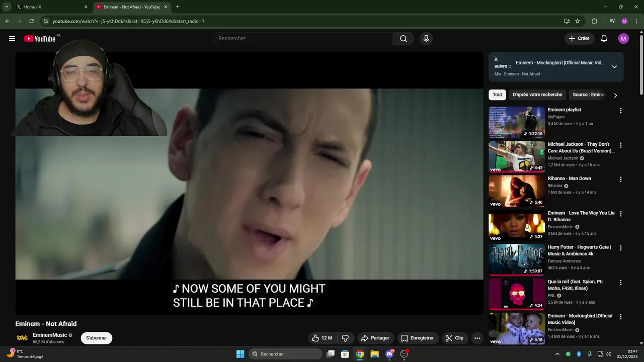Viewport: 644px width, 362px height.
Task: Click the Fantasy Ambience channel name
Action: (565, 261)
